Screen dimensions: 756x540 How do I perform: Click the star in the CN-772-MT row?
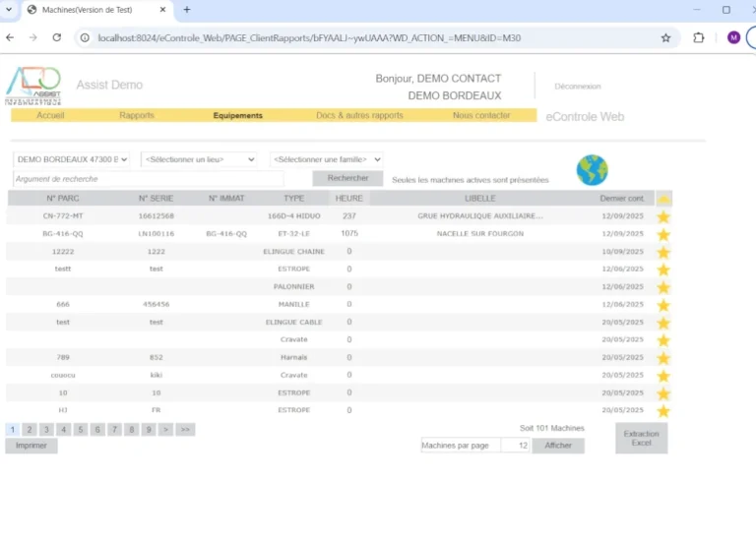point(663,216)
